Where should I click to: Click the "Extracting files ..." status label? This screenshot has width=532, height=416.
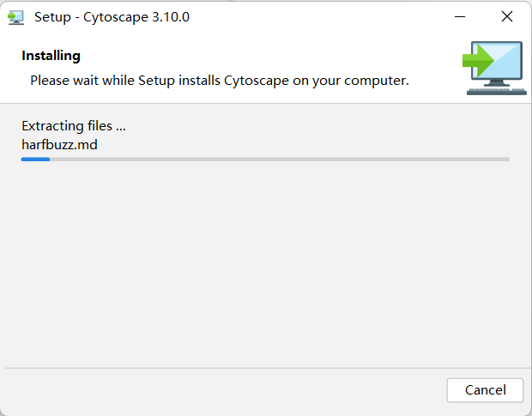(74, 126)
